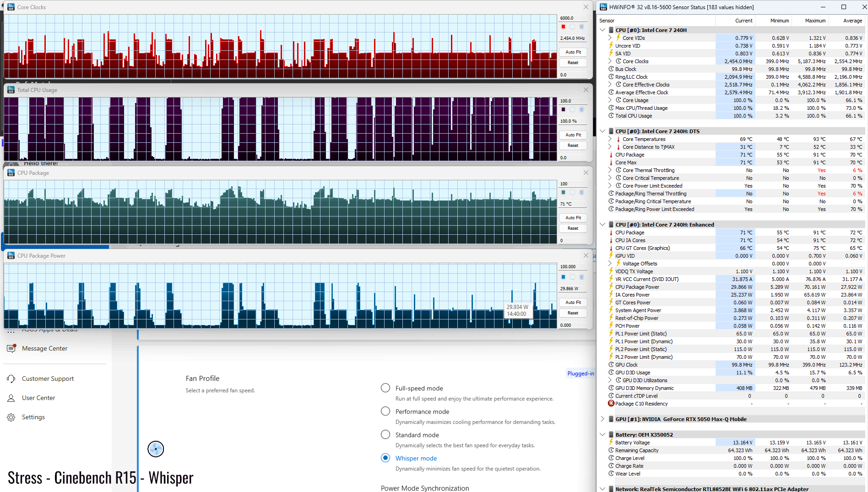Image resolution: width=868 pixels, height=492 pixels.
Task: Click the Average column header
Action: [846, 21]
